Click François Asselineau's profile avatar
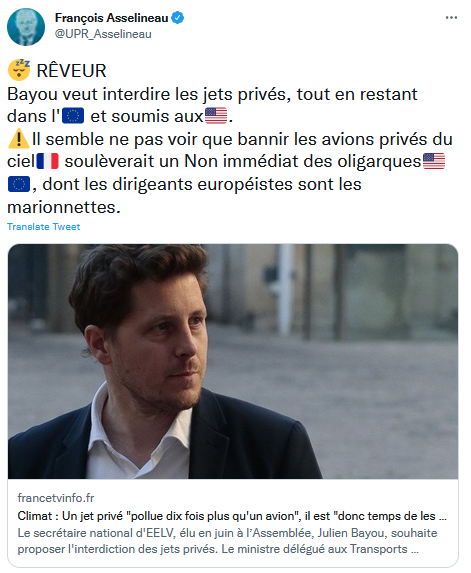The image size is (471, 573). [26, 27]
